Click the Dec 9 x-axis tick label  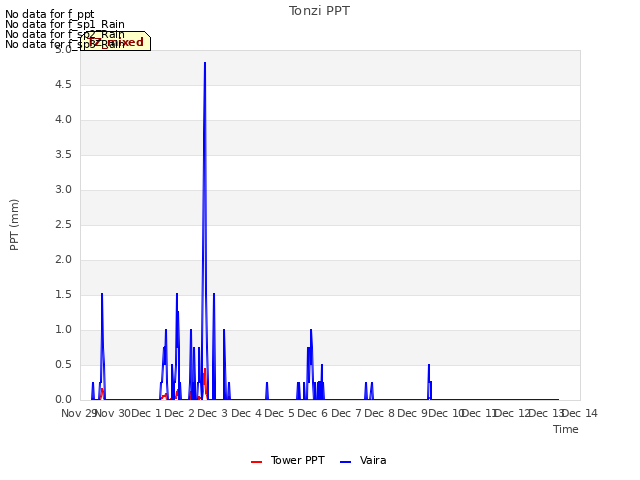point(412,413)
